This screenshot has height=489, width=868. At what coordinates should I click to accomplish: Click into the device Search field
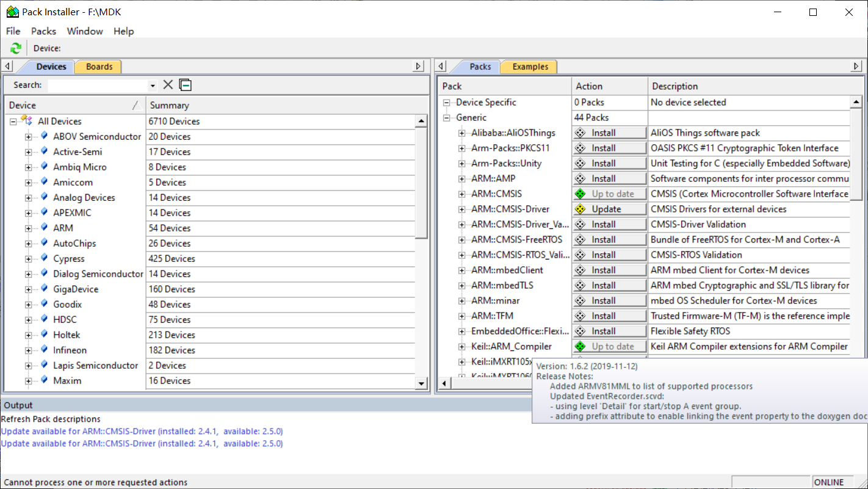[x=98, y=85]
